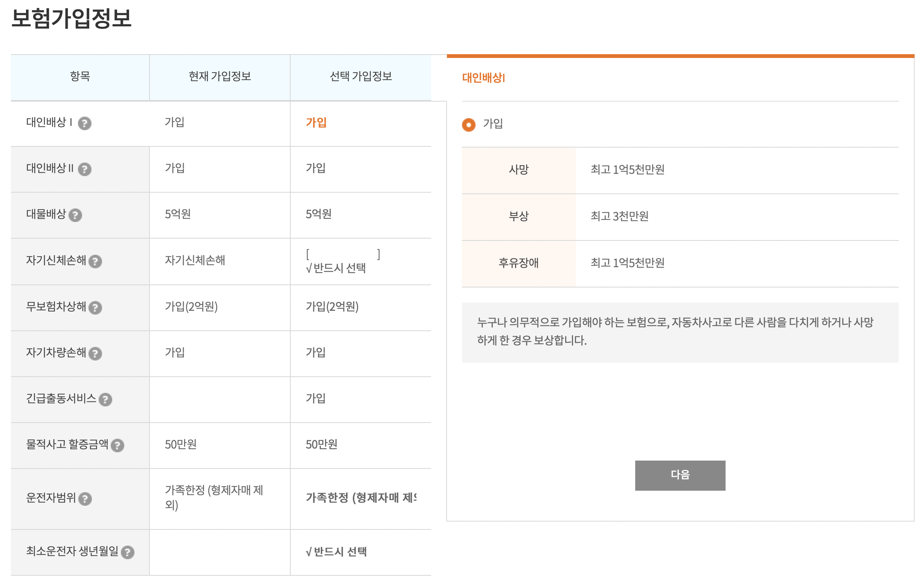This screenshot has width=924, height=581.
Task: Open help for 긴급출동서비스
Action: point(105,400)
